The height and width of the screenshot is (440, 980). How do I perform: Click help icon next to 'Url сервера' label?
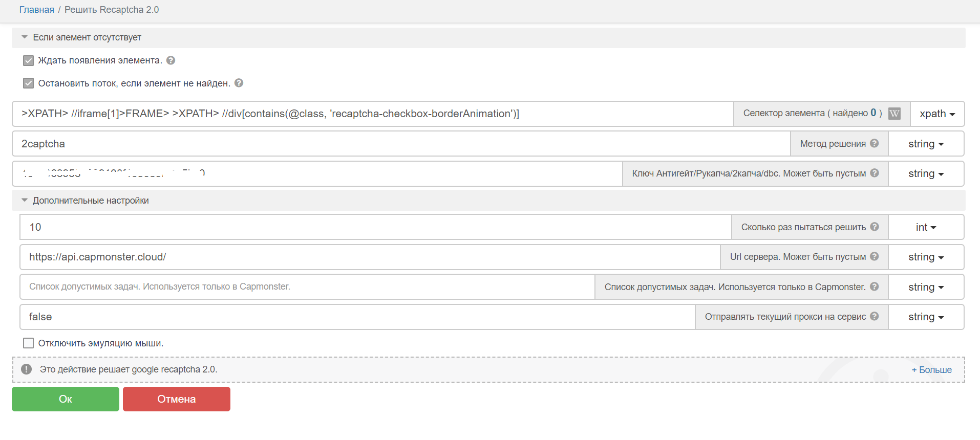tap(875, 256)
